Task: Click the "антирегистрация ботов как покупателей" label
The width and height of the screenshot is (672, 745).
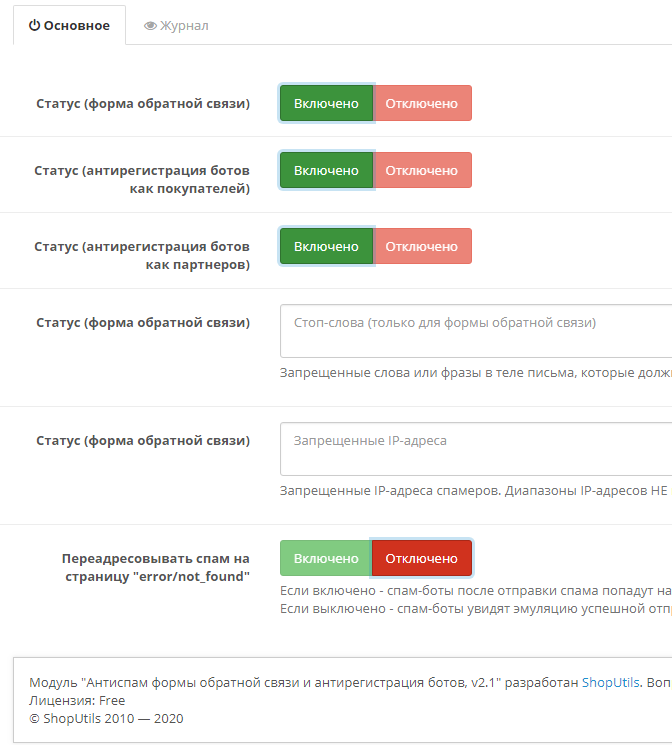Action: (x=142, y=179)
